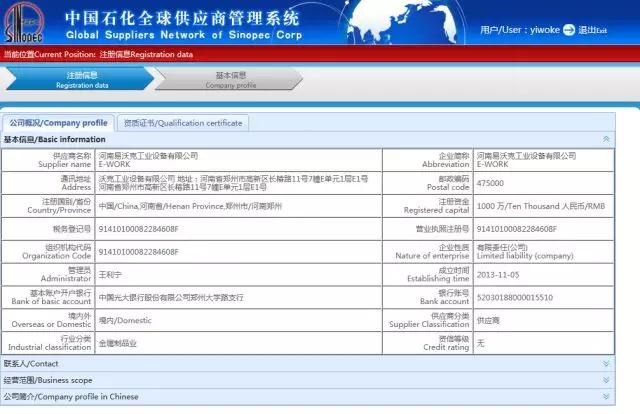Click the 退出 Exit logout link
Viewport: 640px width, 414px height.
592,31
